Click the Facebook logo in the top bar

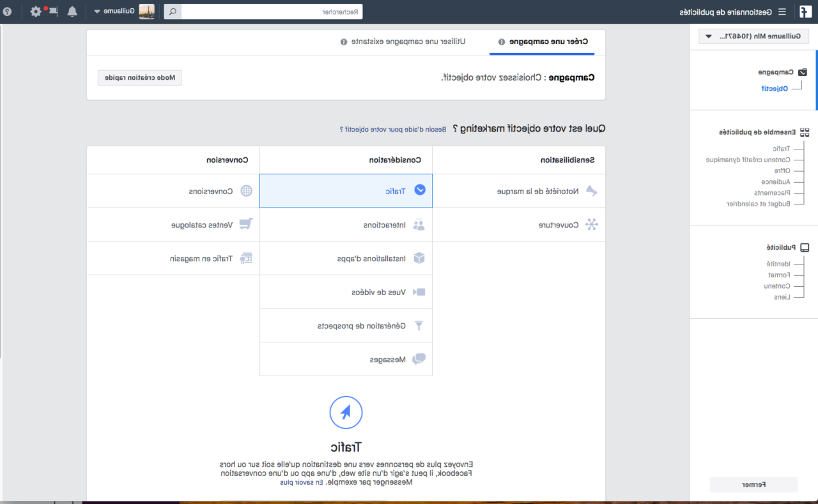coord(805,11)
